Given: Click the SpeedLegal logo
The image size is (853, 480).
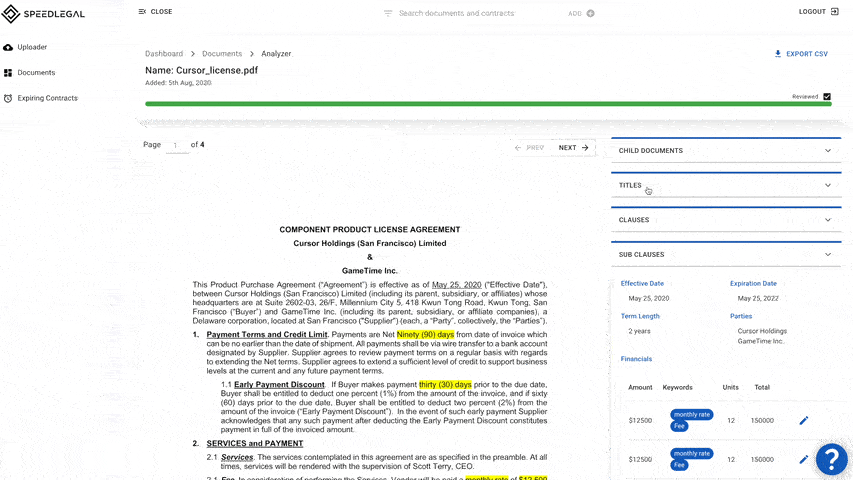Looking at the screenshot, I should 43,14.
